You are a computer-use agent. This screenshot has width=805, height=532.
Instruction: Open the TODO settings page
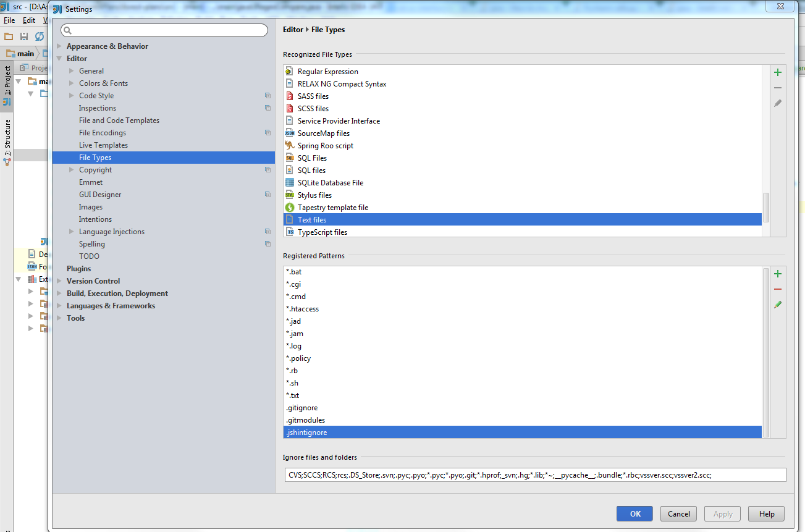tap(89, 256)
